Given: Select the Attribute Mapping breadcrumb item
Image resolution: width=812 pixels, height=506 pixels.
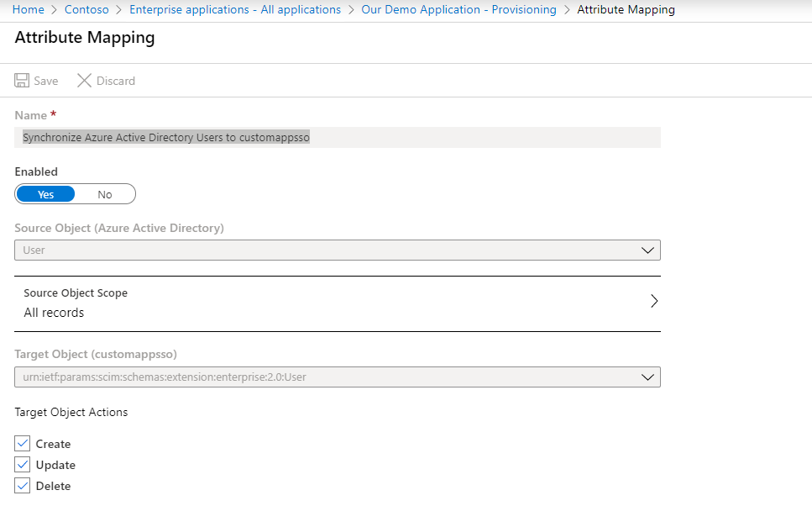Looking at the screenshot, I should coord(626,10).
